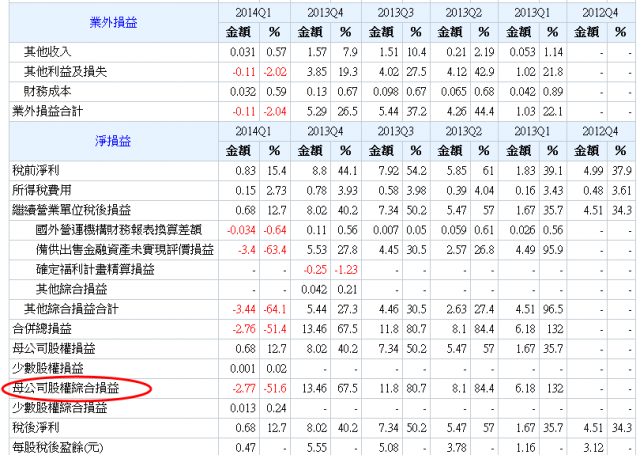Image resolution: width=640 pixels, height=455 pixels.
Task: Select the 國外營運機構財務報表換算差額 row label
Action: pyautogui.click(x=119, y=230)
